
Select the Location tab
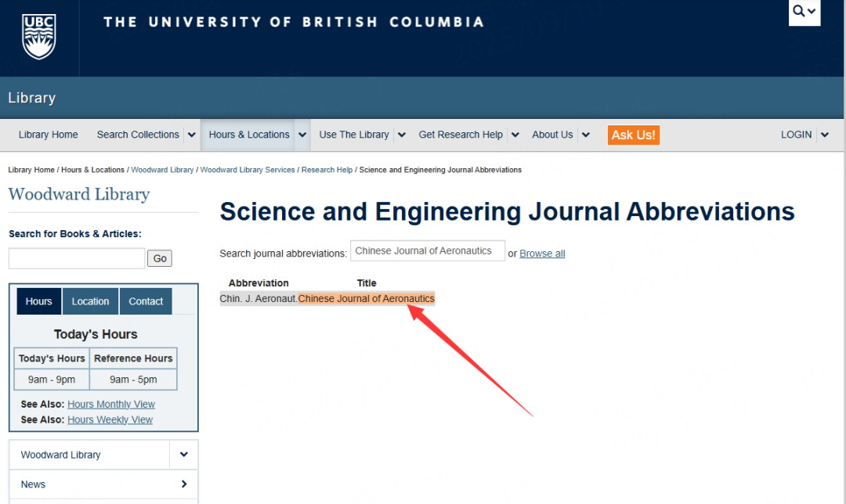click(90, 301)
